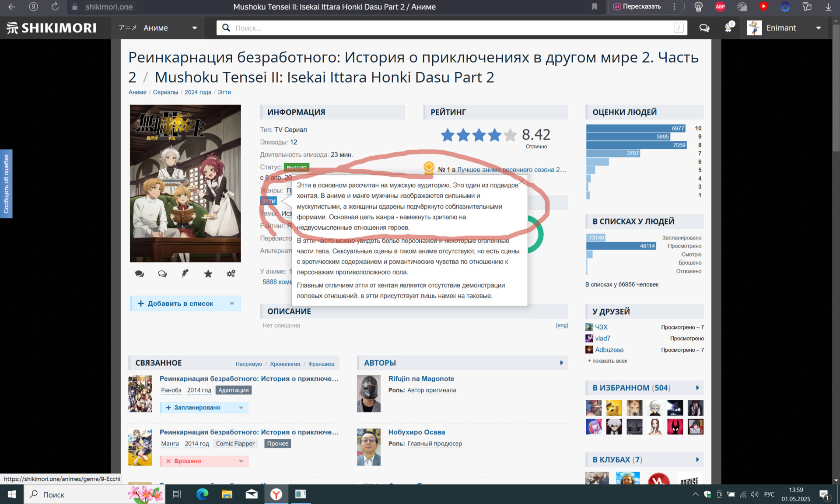Click into the Поиск search field
The width and height of the screenshot is (840, 504).
coord(451,28)
